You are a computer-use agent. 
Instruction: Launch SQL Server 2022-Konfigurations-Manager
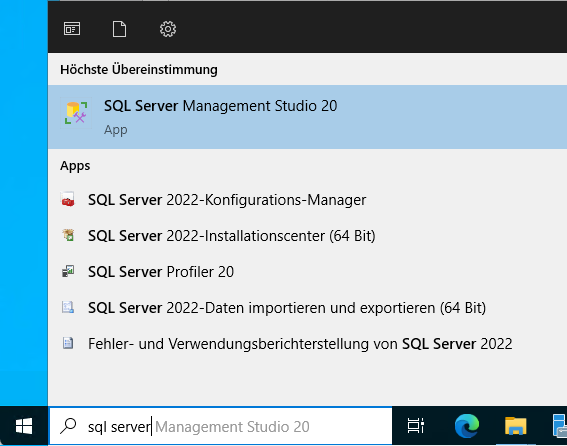click(307, 200)
